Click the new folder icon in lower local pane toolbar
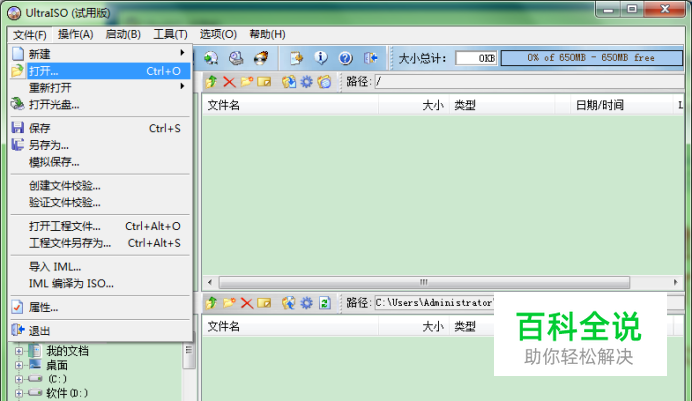Viewport: 692px width, 401px height. click(229, 303)
